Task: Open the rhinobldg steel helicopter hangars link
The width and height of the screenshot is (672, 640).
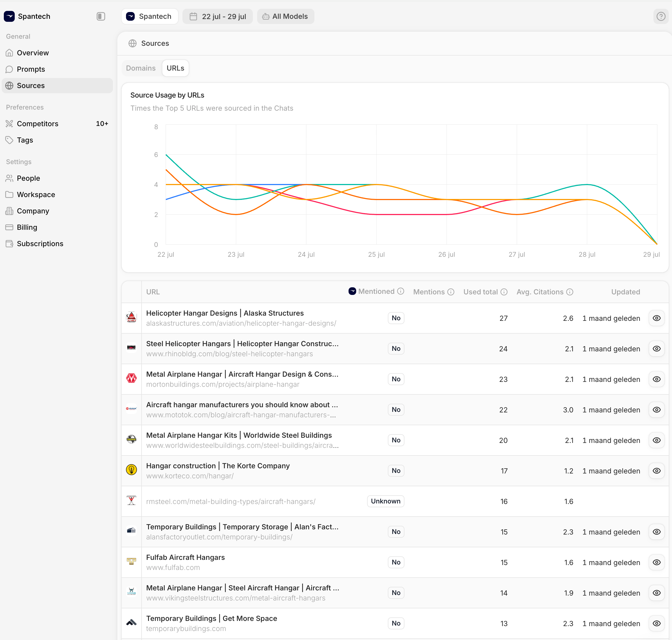Action: (229, 354)
